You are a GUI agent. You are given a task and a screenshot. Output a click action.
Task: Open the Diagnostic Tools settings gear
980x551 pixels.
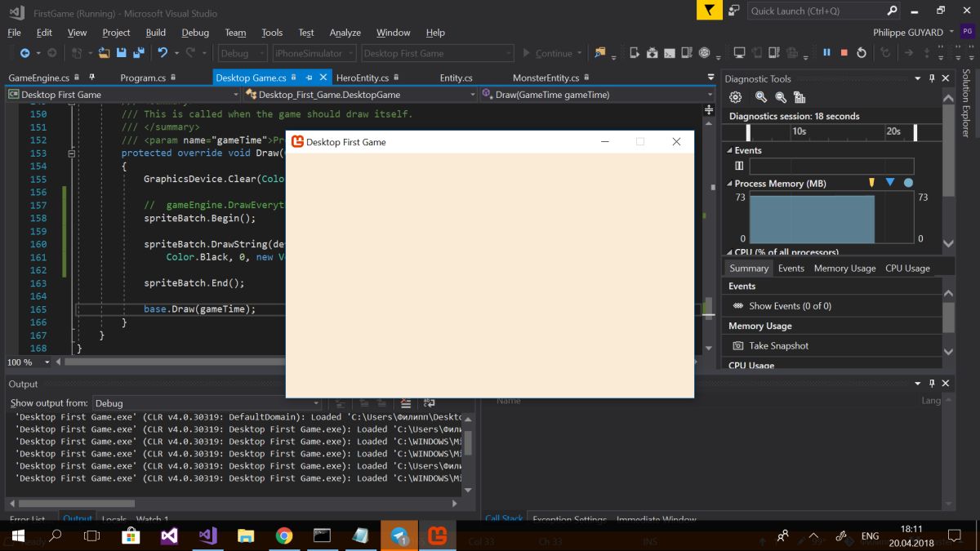tap(735, 97)
